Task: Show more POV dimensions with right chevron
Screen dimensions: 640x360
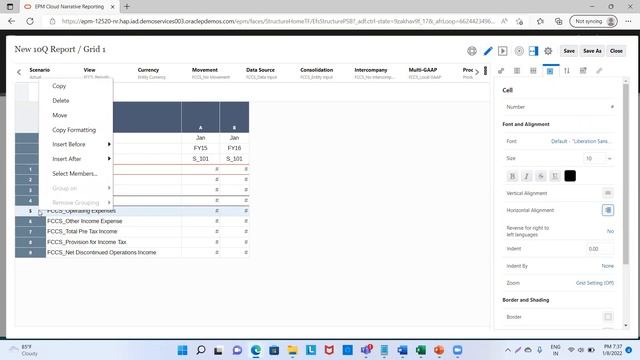Action: click(477, 72)
